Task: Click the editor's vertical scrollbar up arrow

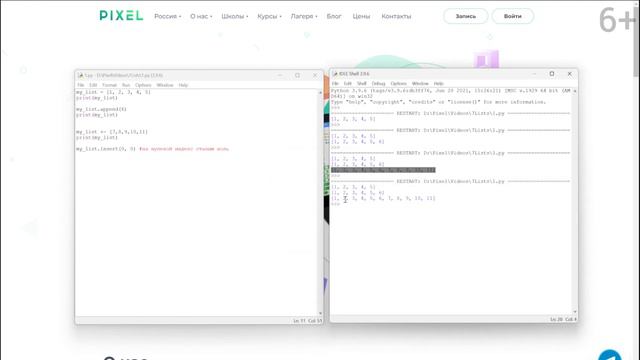Action: tap(320, 92)
